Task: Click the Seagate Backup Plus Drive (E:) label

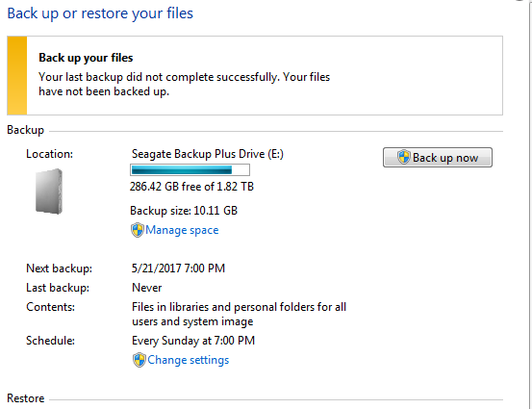Action: (208, 154)
